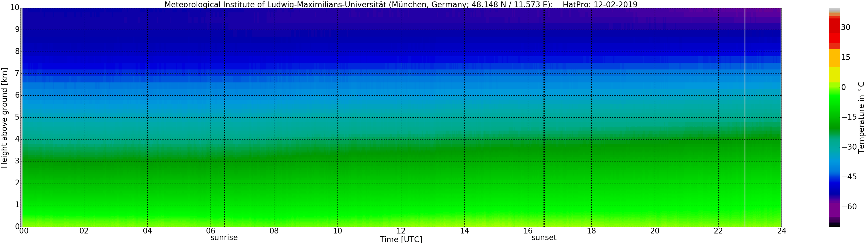Click the 'Height above ground [km]' axis label
This screenshot has width=868, height=245.
click(4, 118)
